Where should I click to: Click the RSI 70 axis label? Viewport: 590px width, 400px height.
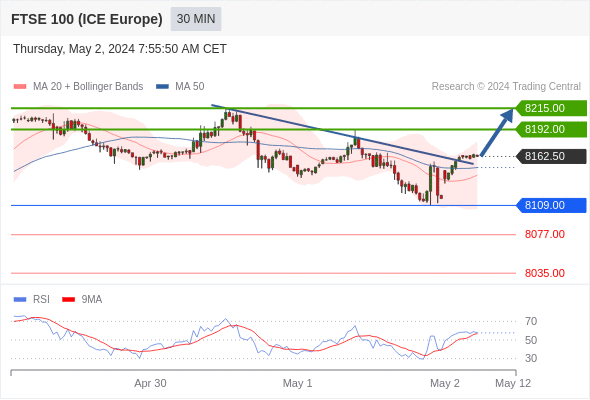point(531,321)
